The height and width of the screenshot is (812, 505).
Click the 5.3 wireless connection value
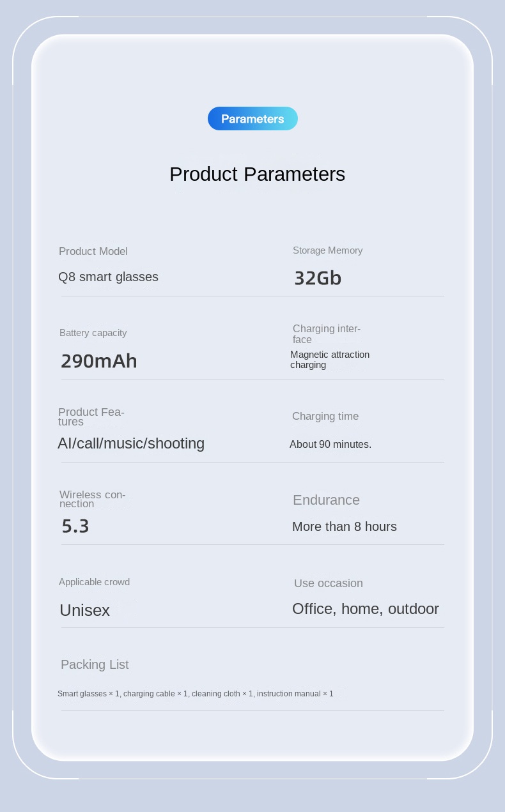[x=75, y=526]
